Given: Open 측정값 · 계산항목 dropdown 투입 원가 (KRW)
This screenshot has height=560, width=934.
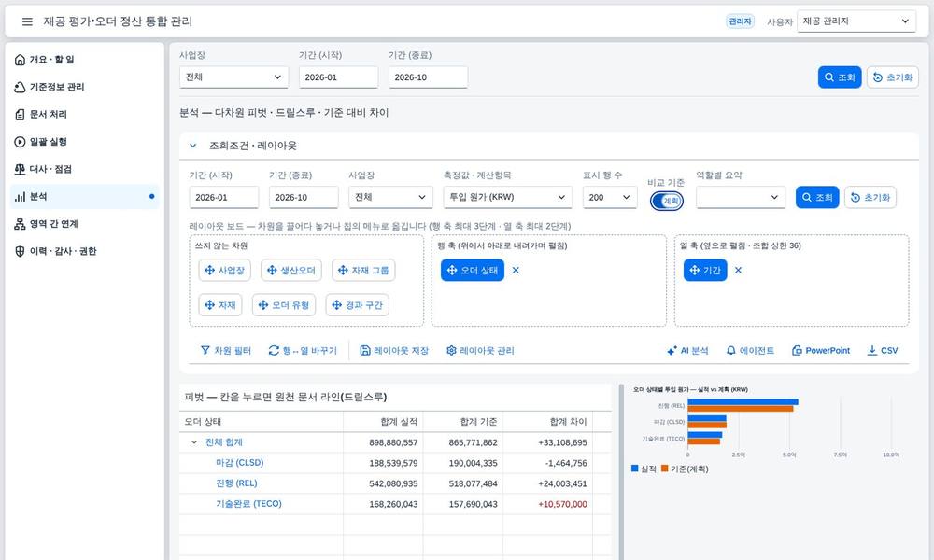Looking at the screenshot, I should [507, 198].
